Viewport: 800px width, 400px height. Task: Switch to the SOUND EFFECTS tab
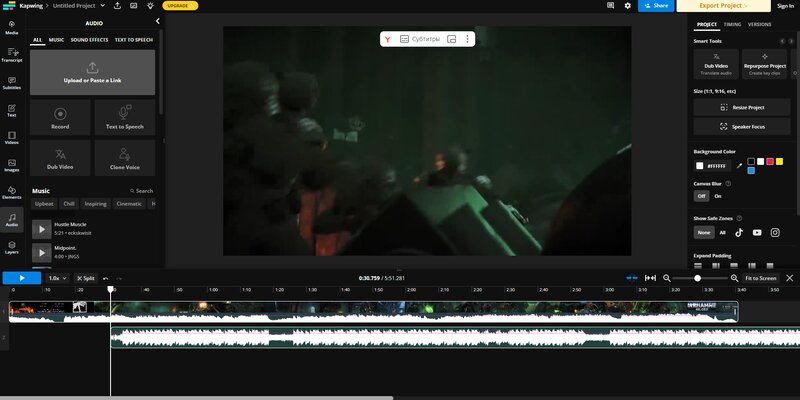(89, 40)
